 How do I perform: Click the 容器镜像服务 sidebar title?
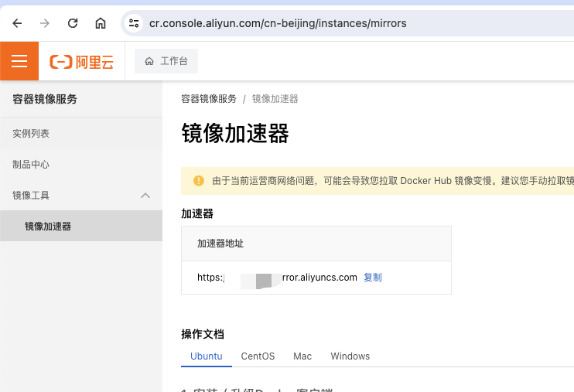pyautogui.click(x=45, y=99)
